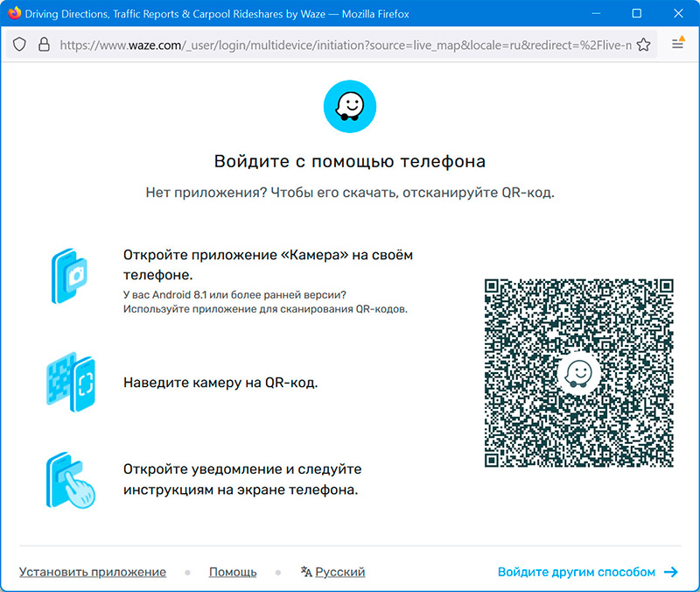Click the top-left corner square of the QR code
The height and width of the screenshot is (592, 700).
pyautogui.click(x=493, y=287)
